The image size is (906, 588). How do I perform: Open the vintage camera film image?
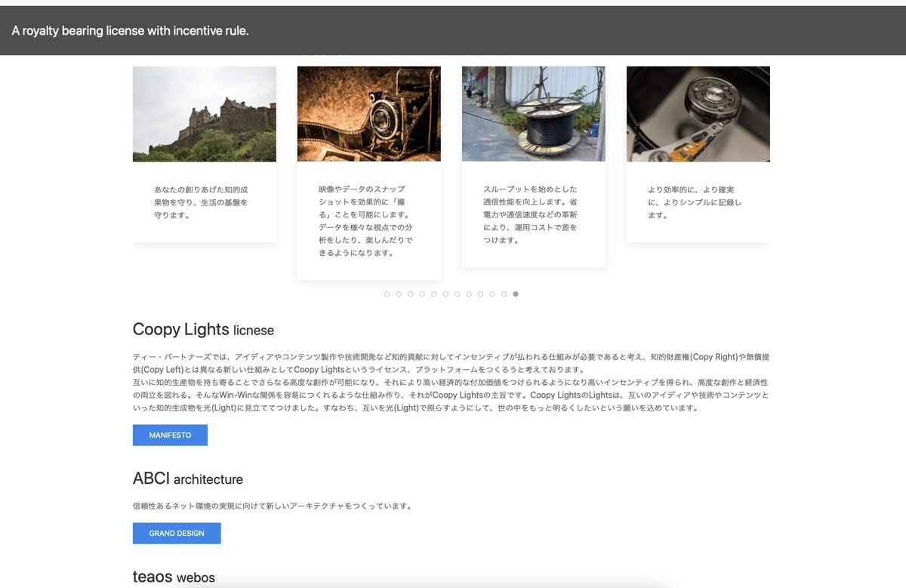pos(369,114)
